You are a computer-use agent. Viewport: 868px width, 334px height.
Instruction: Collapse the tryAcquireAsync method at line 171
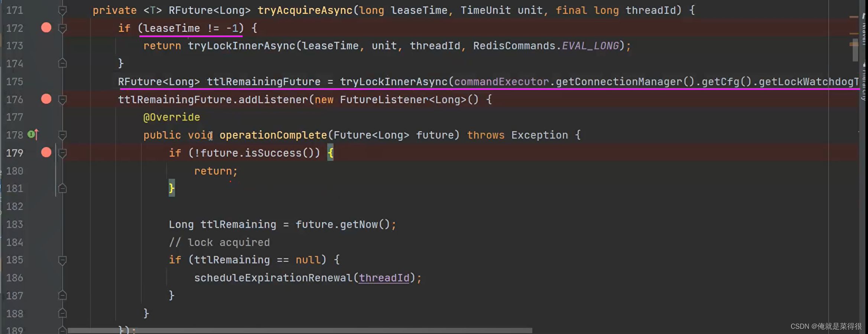point(62,10)
